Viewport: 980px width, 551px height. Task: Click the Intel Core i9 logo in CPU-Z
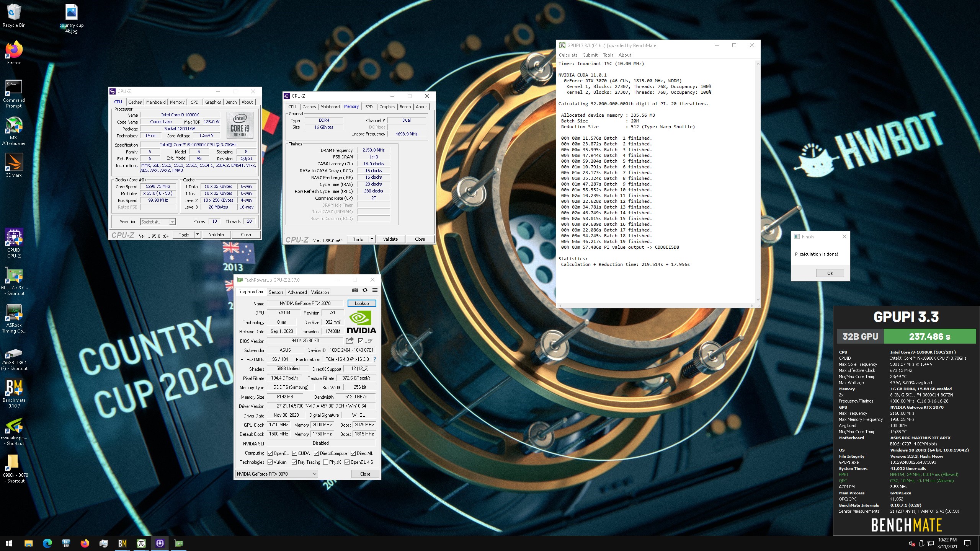240,125
